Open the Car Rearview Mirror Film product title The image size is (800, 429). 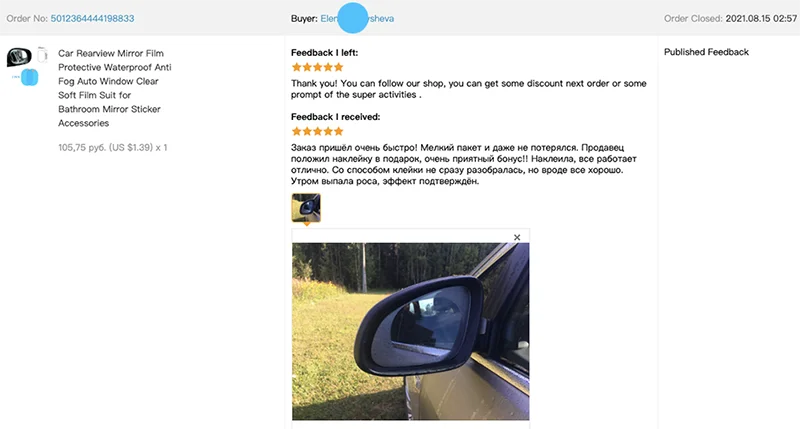click(115, 88)
